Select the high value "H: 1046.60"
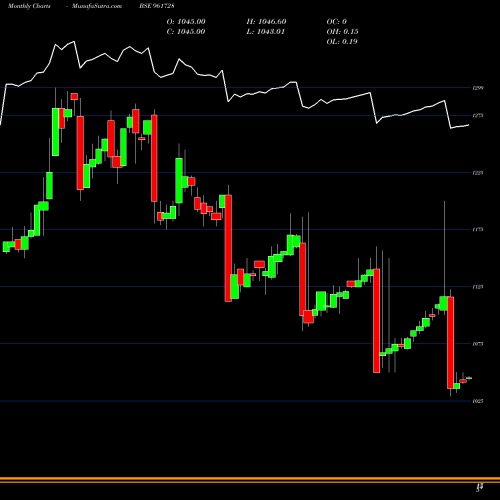 (266, 22)
